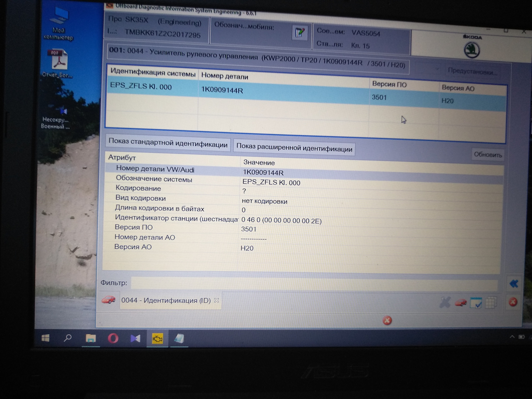Show hidden system tray icons chevron
532x399 pixels.
(512, 337)
